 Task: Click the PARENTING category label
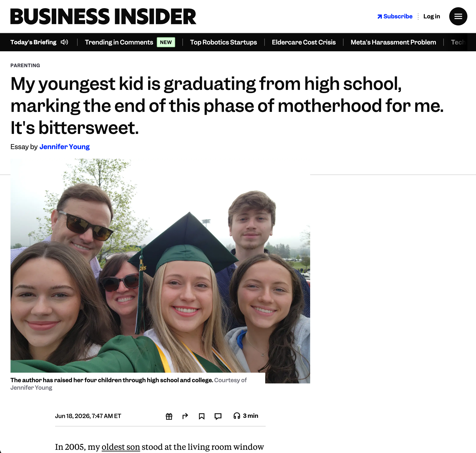pos(25,65)
